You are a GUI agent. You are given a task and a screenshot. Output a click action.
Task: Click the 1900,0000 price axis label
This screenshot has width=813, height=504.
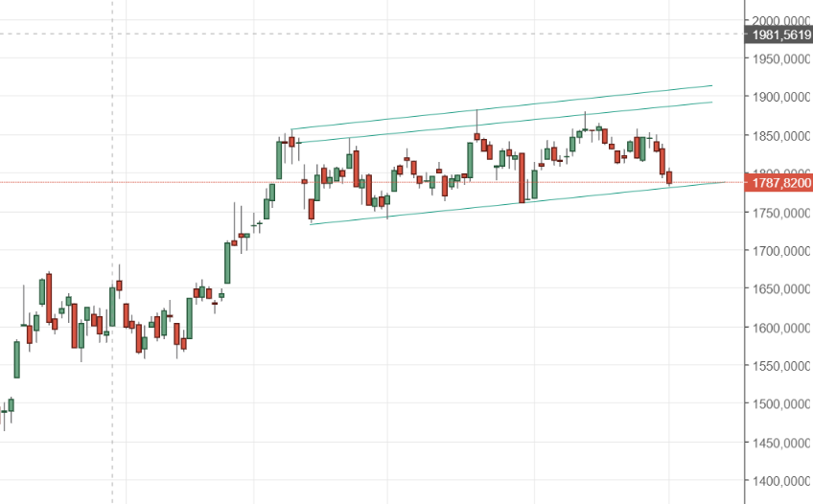tap(781, 98)
